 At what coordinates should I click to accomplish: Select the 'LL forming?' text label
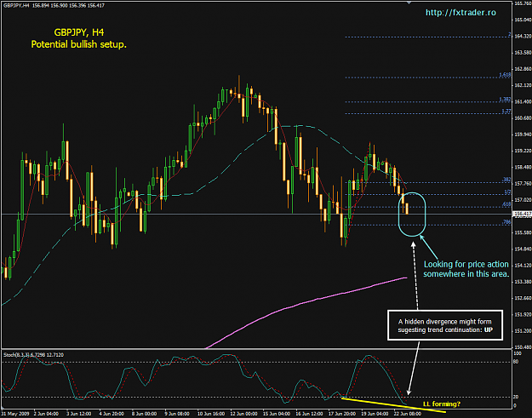pos(442,404)
